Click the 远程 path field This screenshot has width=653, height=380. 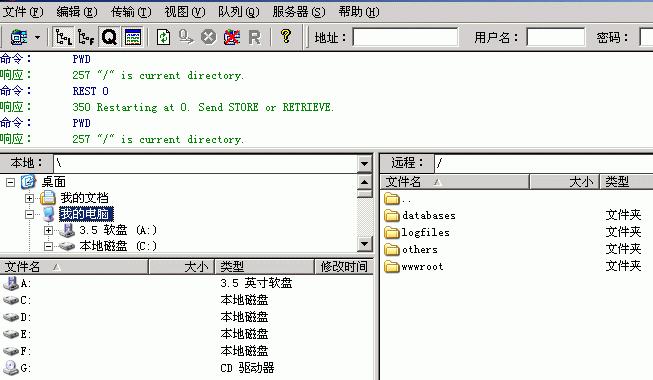(x=543, y=163)
